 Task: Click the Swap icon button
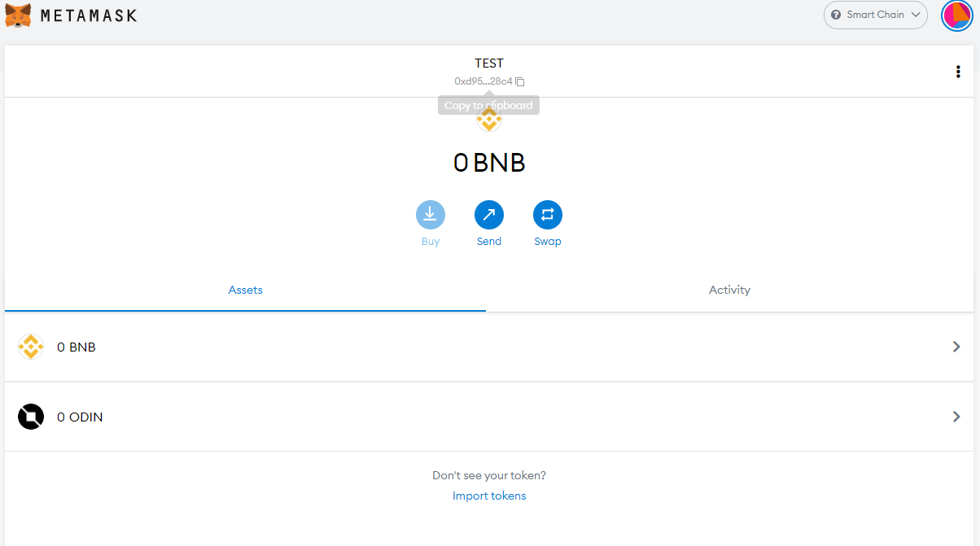pos(548,215)
